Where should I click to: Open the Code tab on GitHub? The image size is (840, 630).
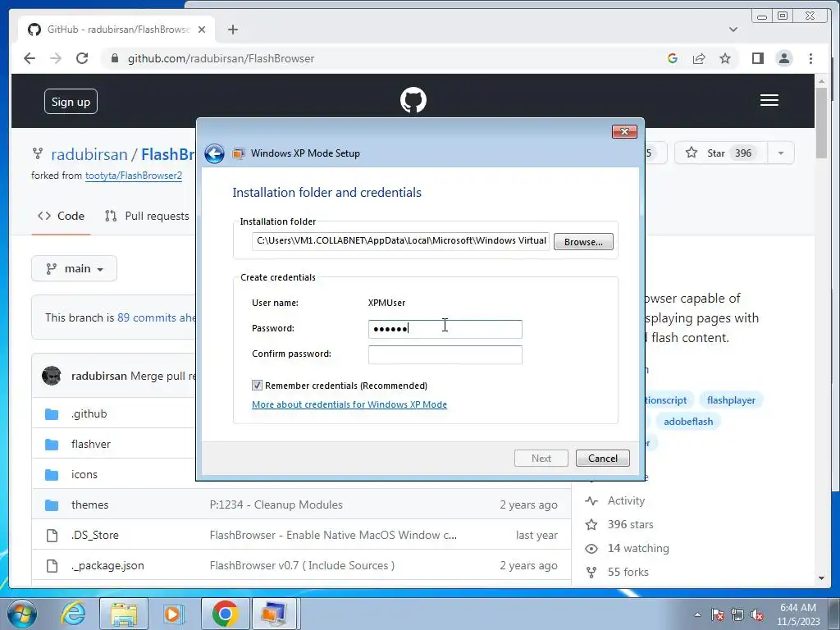point(61,216)
